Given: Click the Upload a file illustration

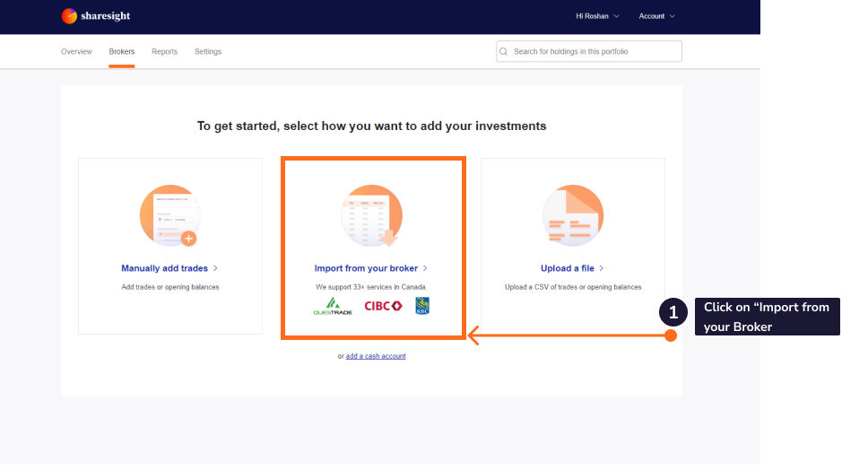Looking at the screenshot, I should 573,215.
